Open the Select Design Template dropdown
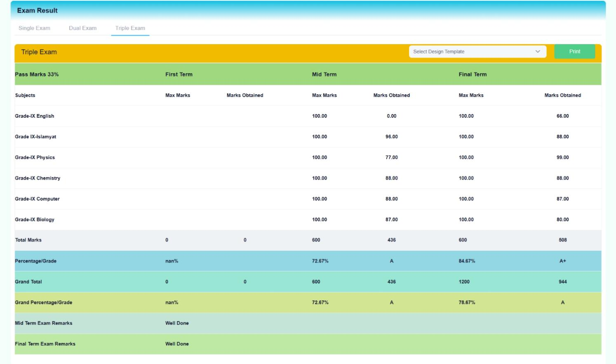This screenshot has width=616, height=364. coord(477,51)
